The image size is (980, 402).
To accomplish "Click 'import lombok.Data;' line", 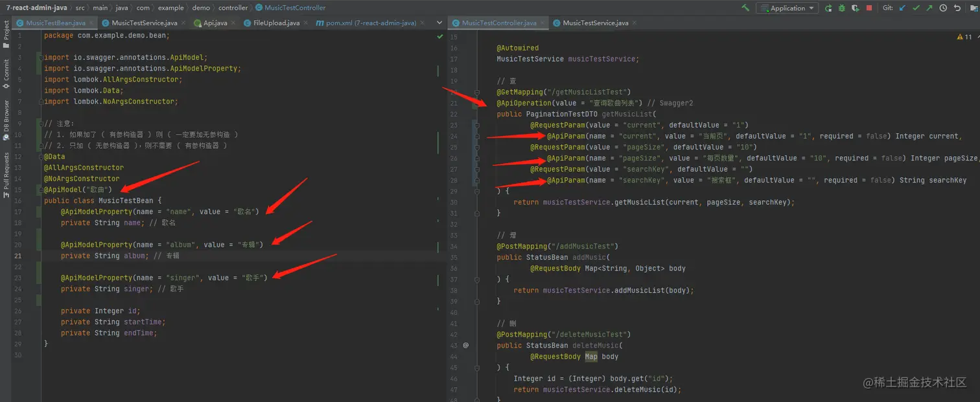I will 82,91.
